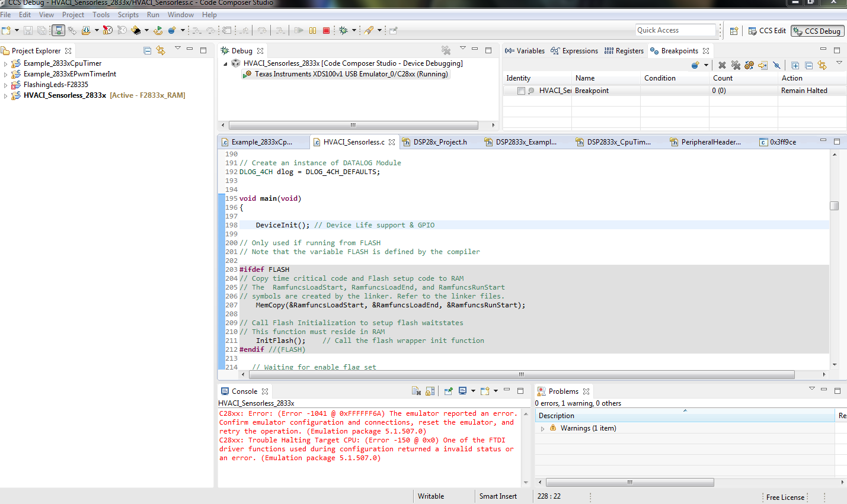The image size is (847, 504).
Task: Click in the Quick Access search field
Action: pyautogui.click(x=676, y=30)
